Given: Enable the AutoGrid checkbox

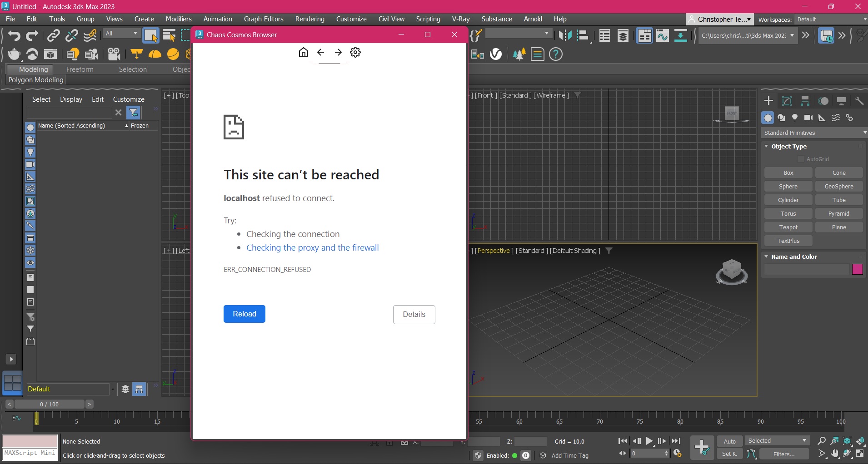Looking at the screenshot, I should coord(801,159).
